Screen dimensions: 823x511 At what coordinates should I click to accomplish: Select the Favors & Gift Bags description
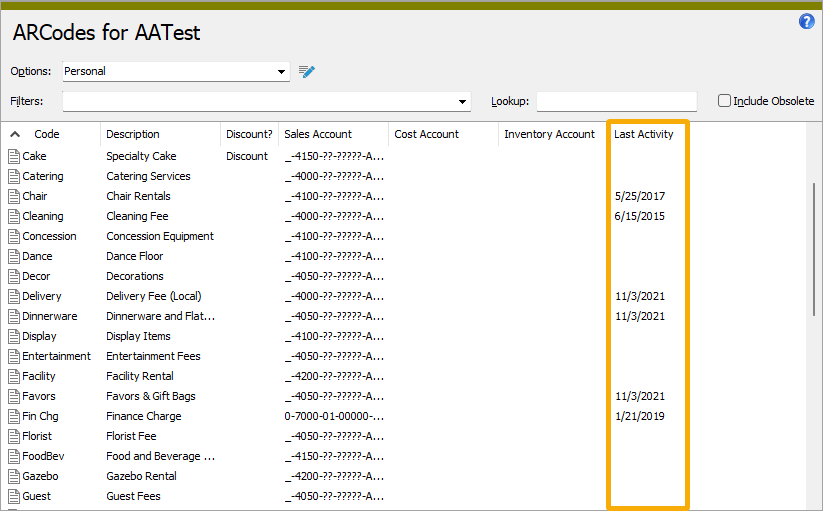[151, 396]
